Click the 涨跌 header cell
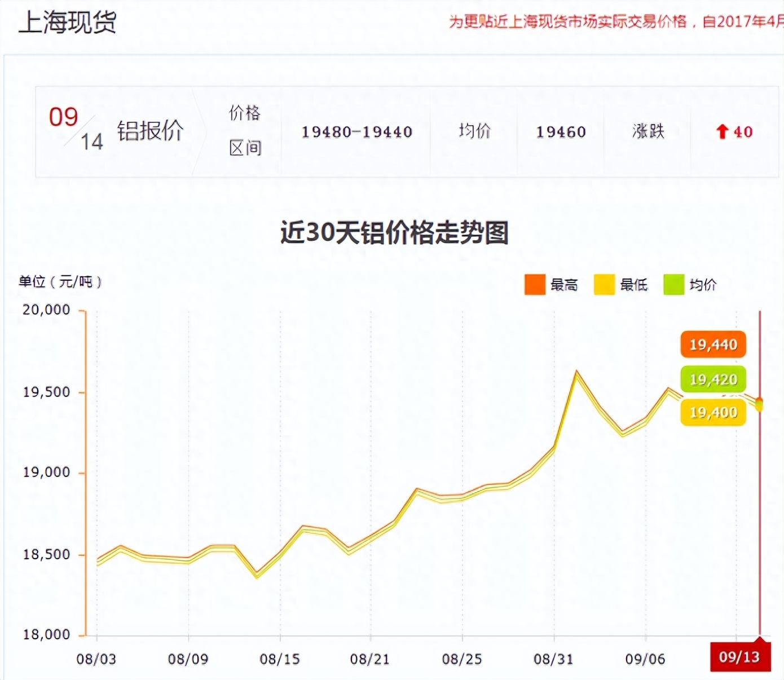The width and height of the screenshot is (784, 680). pos(649,131)
